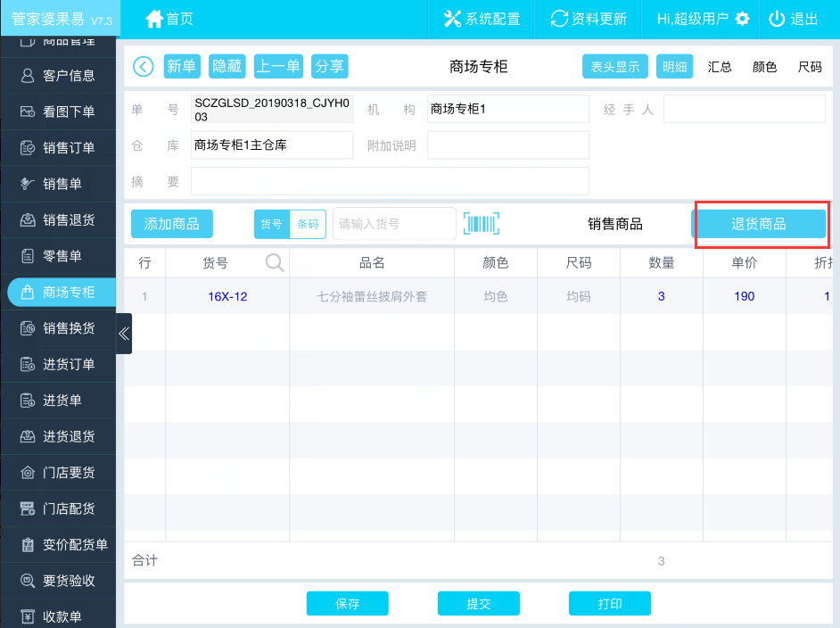Viewport: 840px width, 628px height.
Task: Switch to 颜色 view tab
Action: (x=764, y=66)
